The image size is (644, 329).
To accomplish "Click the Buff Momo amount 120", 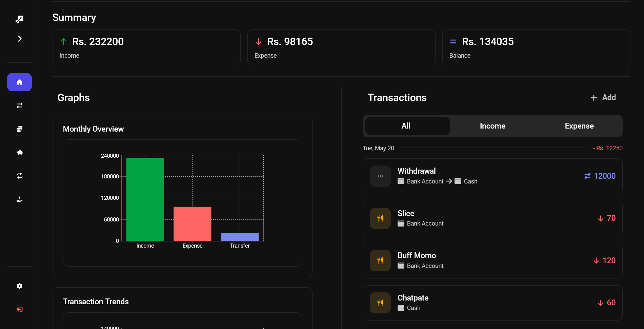I will (609, 260).
